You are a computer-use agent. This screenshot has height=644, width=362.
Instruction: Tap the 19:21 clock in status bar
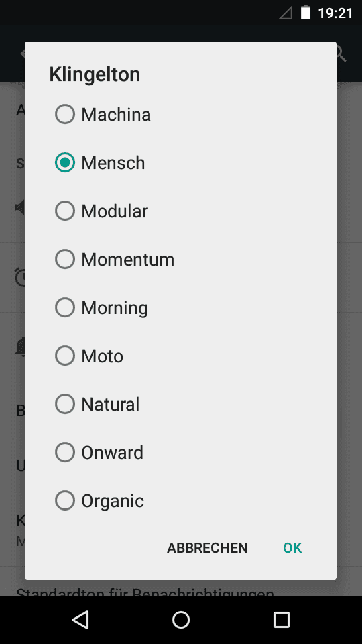pyautogui.click(x=335, y=13)
